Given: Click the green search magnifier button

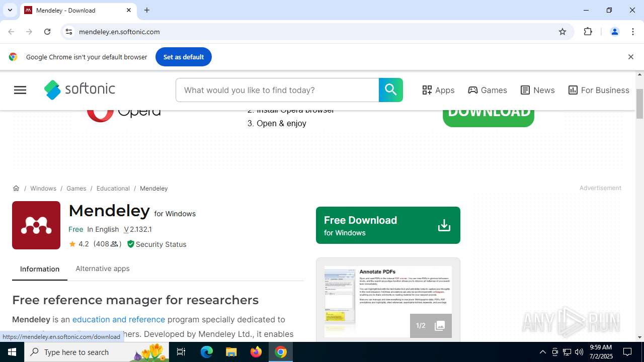Looking at the screenshot, I should (x=391, y=90).
